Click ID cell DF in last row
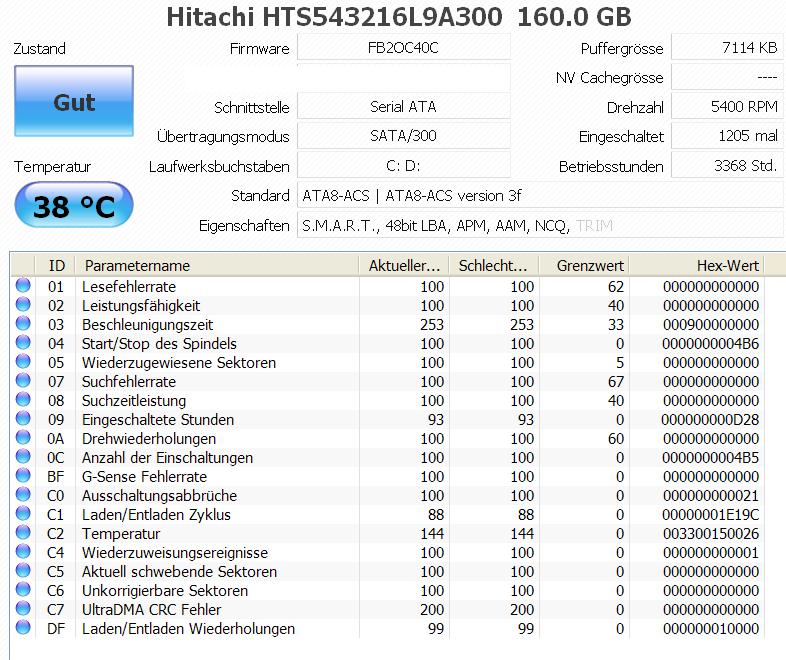The height and width of the screenshot is (660, 786). tap(56, 629)
